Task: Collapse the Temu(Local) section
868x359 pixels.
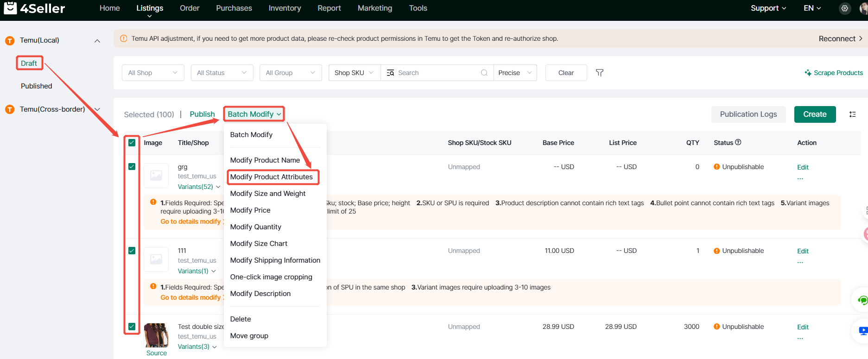Action: (x=97, y=41)
